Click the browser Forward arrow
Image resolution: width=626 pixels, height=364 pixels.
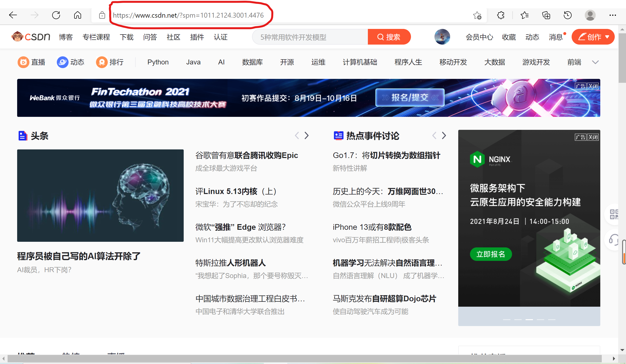(35, 15)
